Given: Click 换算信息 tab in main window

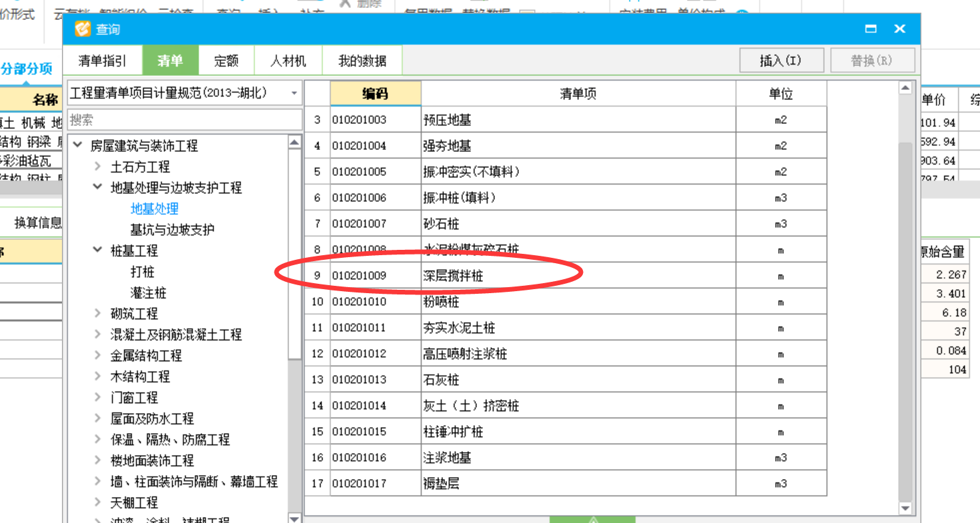Looking at the screenshot, I should [x=38, y=223].
